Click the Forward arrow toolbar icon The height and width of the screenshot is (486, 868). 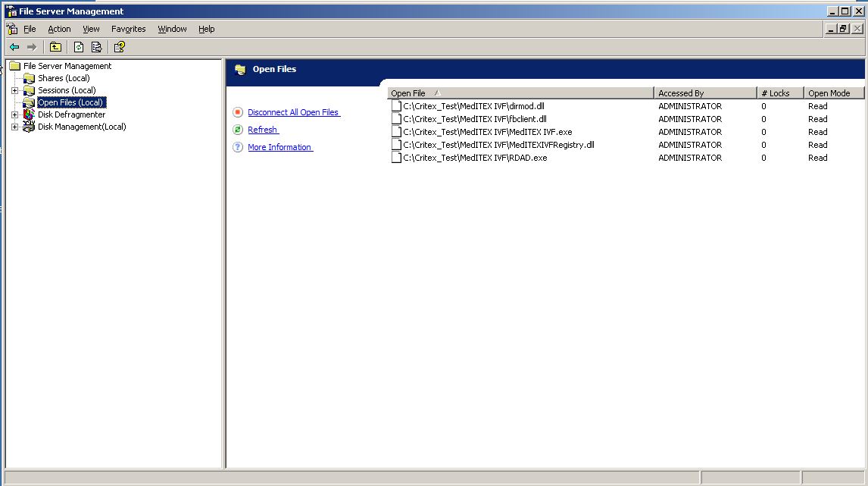(x=32, y=47)
